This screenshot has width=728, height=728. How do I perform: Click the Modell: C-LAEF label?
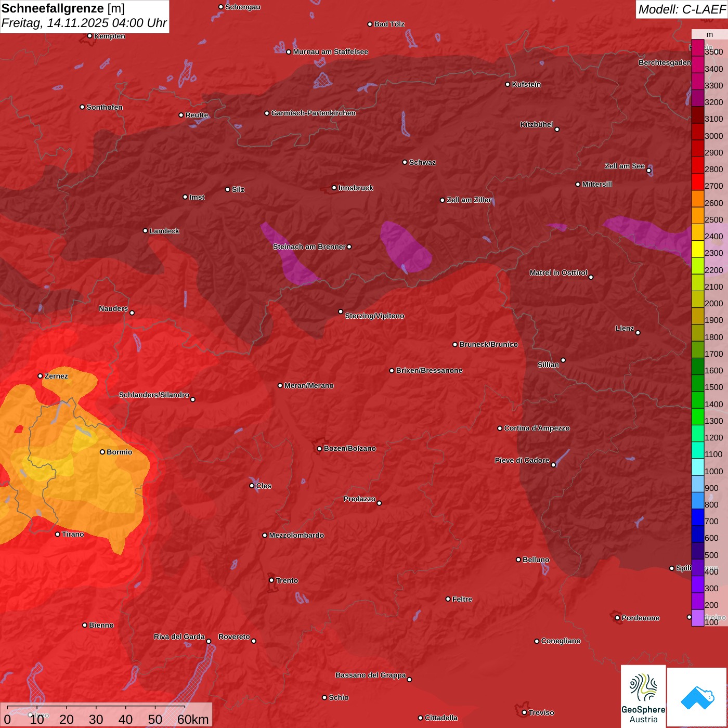click(x=682, y=9)
